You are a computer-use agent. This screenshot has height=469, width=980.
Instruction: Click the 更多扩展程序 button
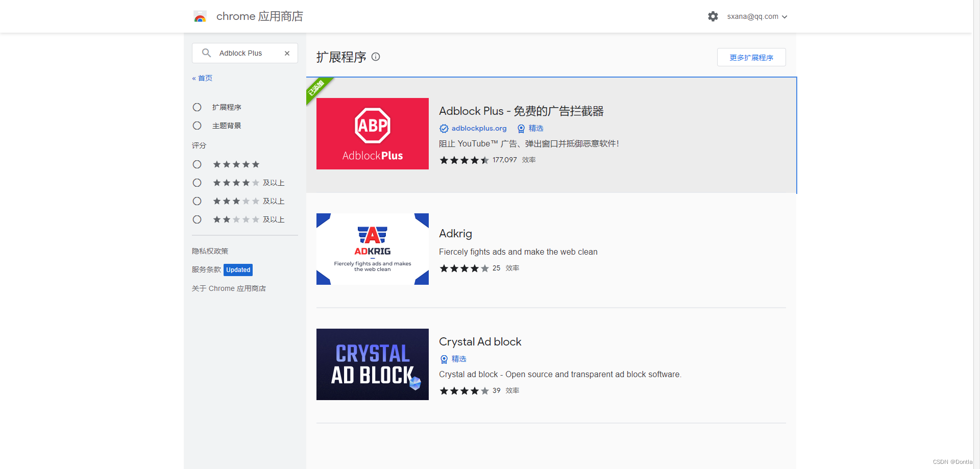pyautogui.click(x=751, y=57)
